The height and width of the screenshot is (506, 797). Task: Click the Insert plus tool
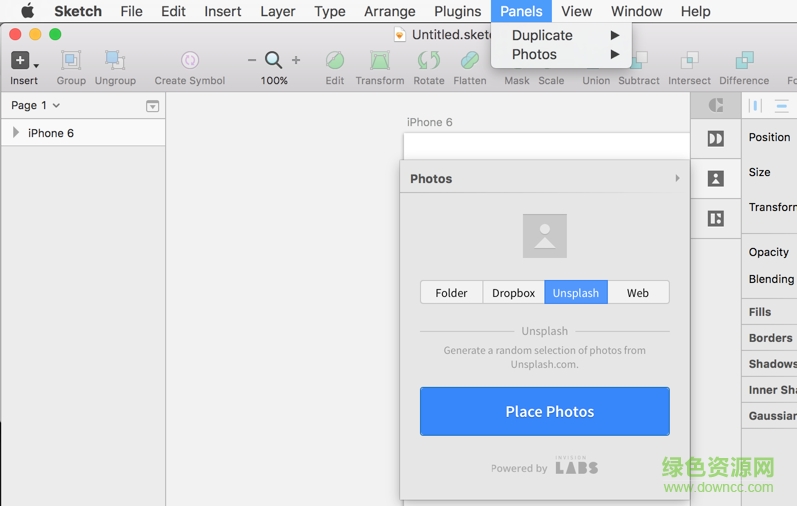coord(20,60)
